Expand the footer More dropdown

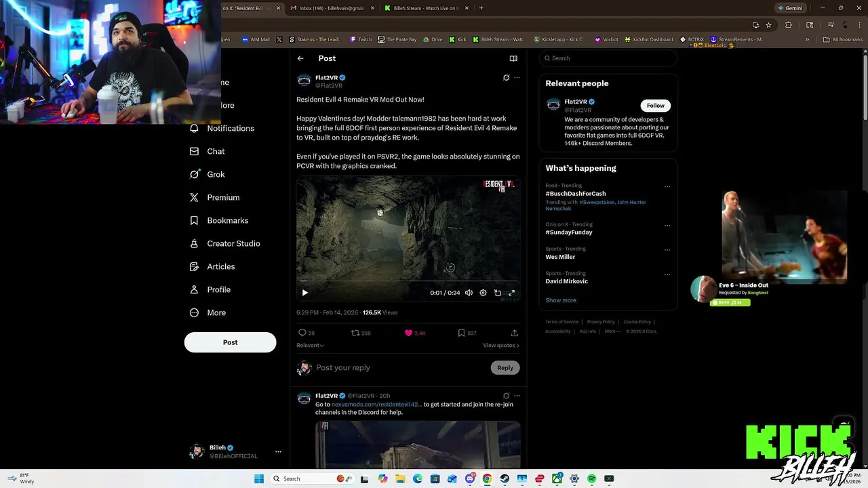click(x=612, y=331)
